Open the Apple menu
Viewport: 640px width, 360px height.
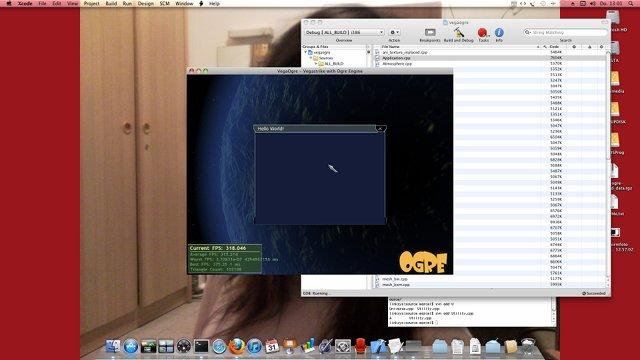tap(8, 3)
